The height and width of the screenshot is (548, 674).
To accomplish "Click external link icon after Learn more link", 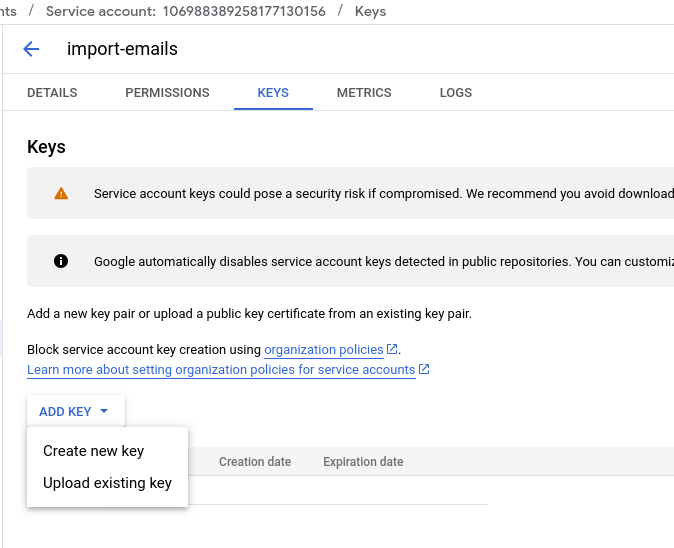I will [424, 369].
